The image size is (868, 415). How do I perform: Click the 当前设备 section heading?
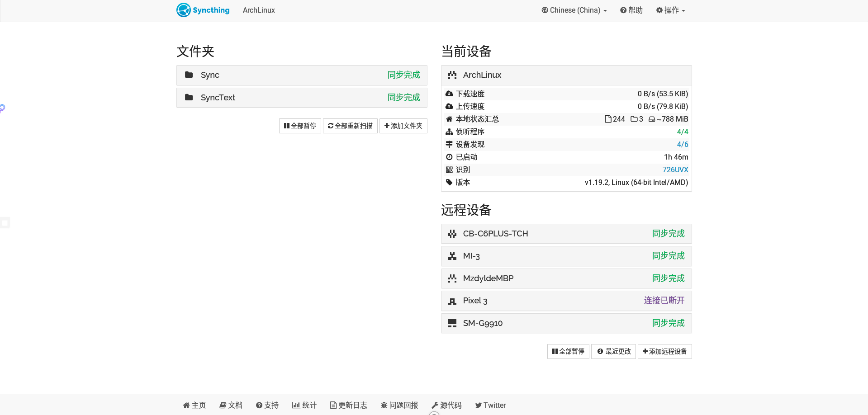coord(466,51)
